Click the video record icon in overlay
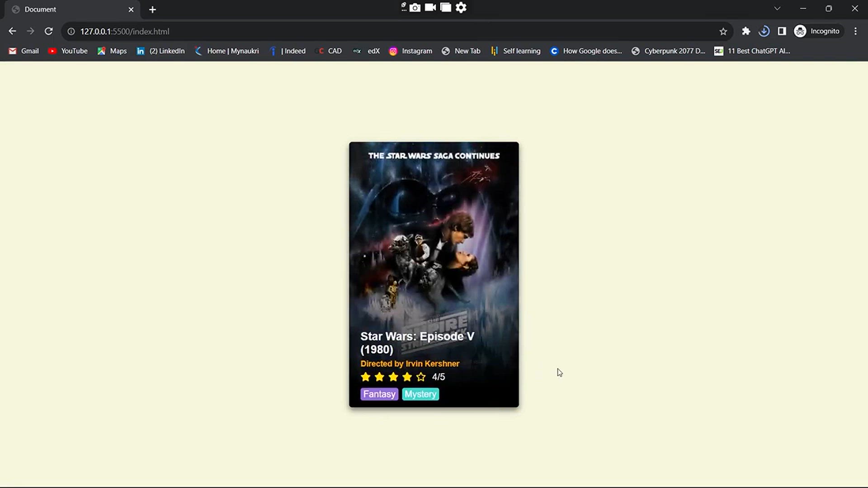The width and height of the screenshot is (868, 488). (x=430, y=8)
